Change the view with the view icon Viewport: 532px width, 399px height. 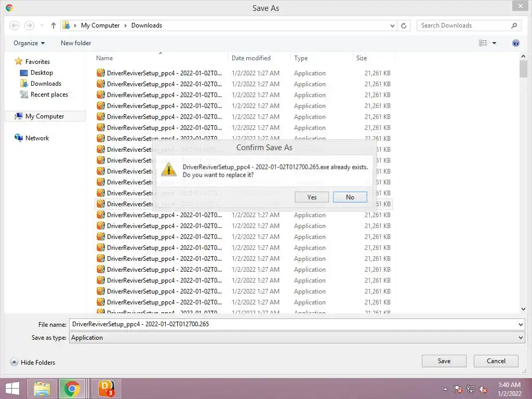pyautogui.click(x=483, y=43)
